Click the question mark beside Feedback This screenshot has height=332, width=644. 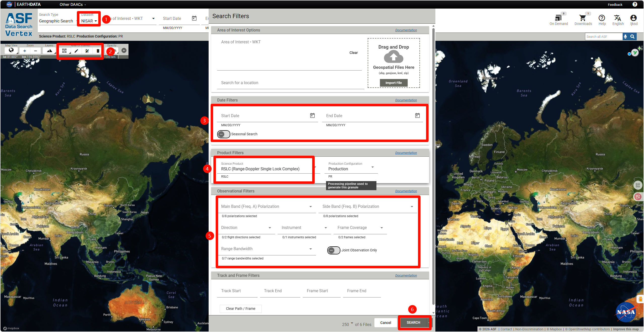click(x=635, y=4)
